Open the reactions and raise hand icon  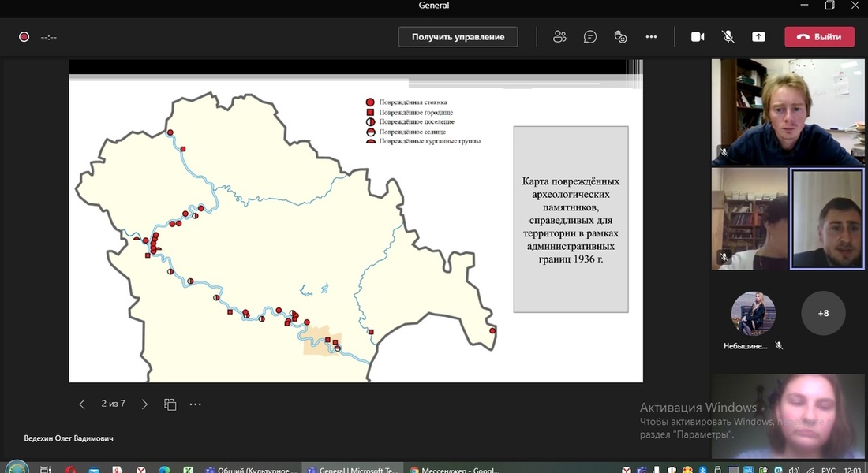pos(620,37)
